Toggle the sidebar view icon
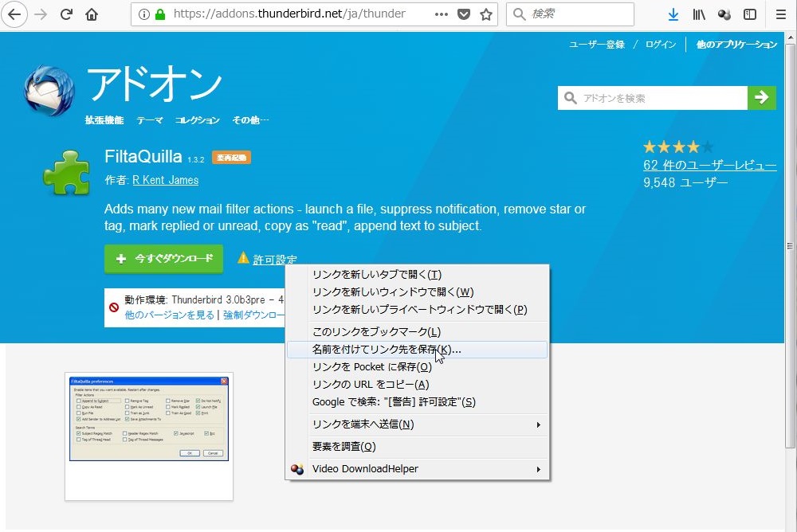 click(750, 14)
